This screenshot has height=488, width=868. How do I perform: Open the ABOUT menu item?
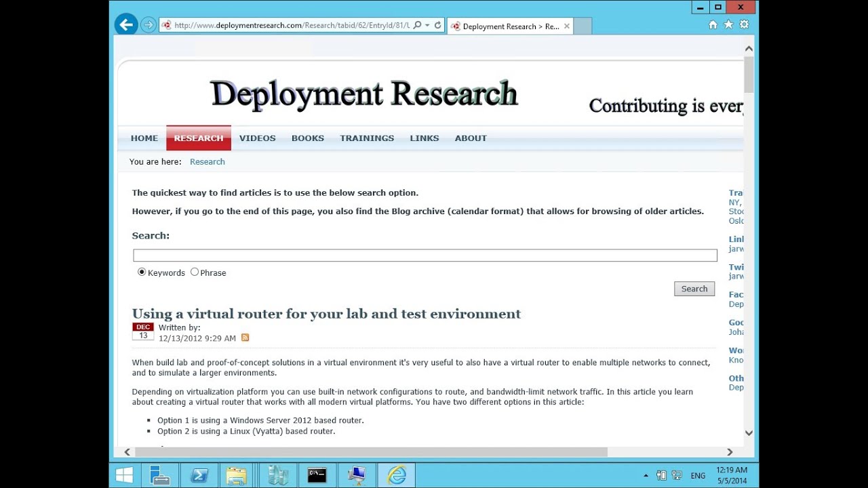471,138
